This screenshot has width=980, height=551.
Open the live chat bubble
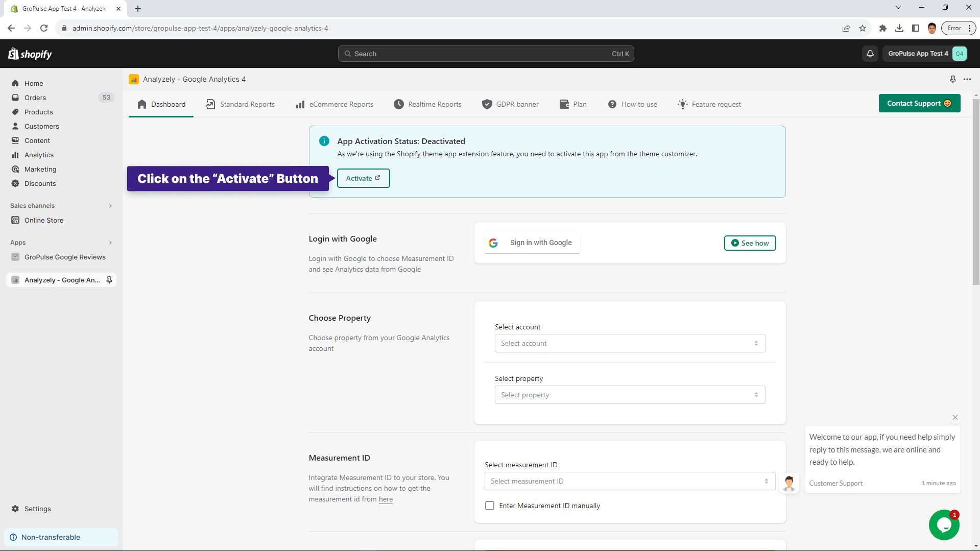click(944, 525)
